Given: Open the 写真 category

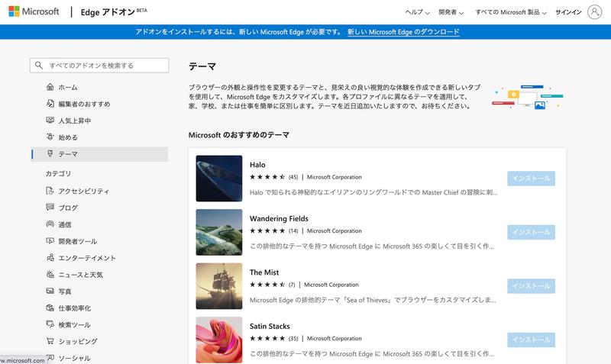Looking at the screenshot, I should [99, 292].
